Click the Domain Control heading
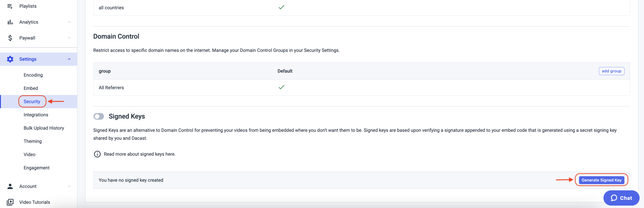The image size is (644, 208). (116, 36)
